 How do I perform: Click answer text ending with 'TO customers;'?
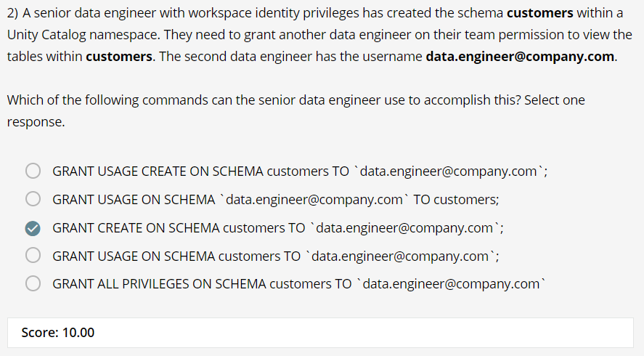coord(275,199)
